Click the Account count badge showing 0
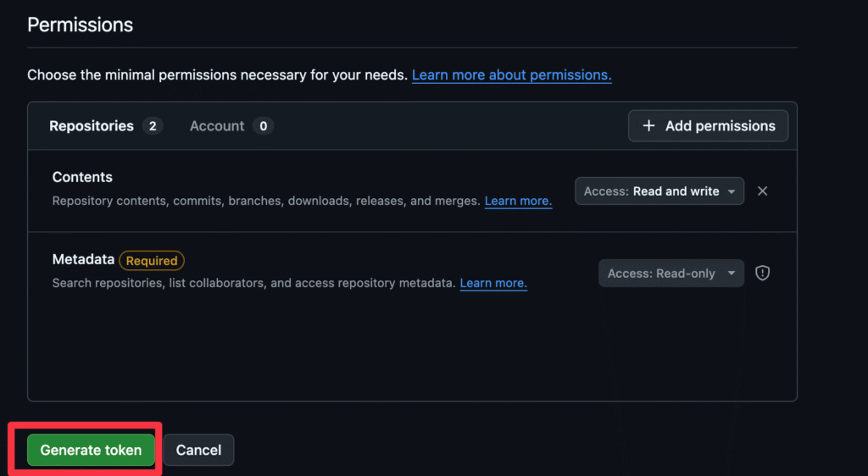The image size is (868, 476). (264, 126)
